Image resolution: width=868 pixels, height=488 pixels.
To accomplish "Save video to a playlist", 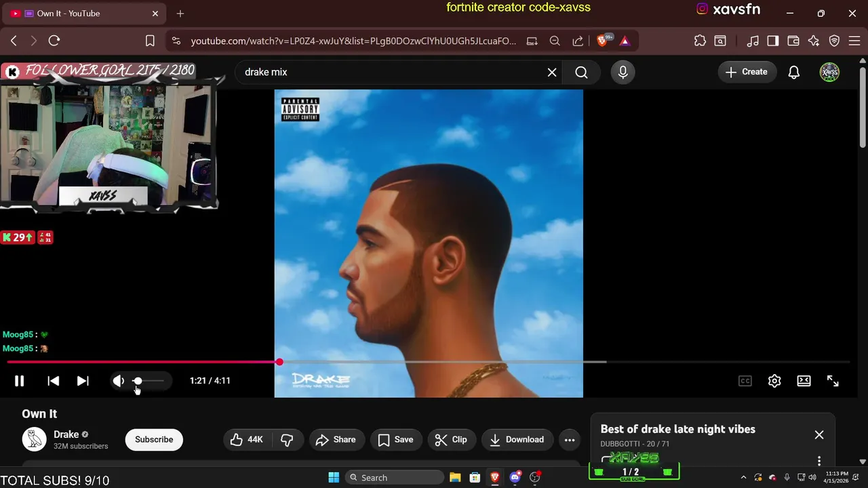I will point(396,440).
